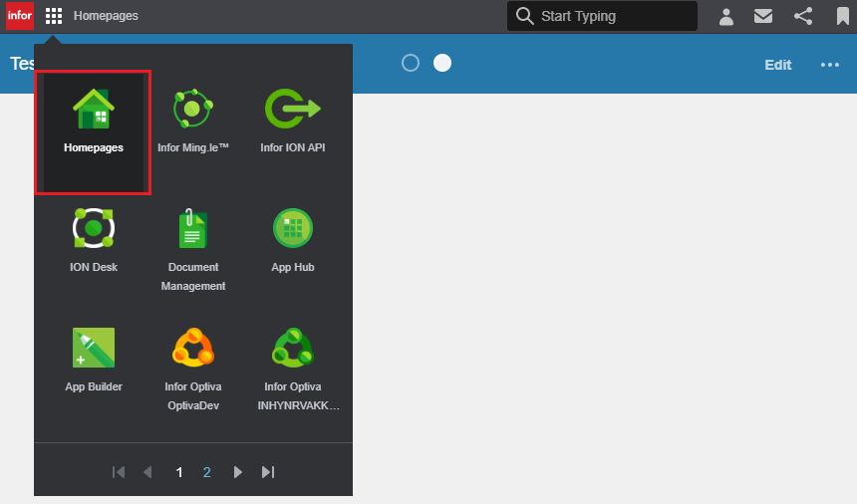Viewport: 857px width, 504px height.
Task: Go to next page of apps
Action: pyautogui.click(x=237, y=472)
